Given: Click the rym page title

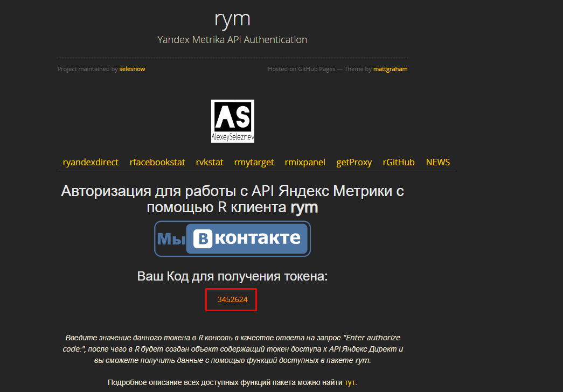Looking at the screenshot, I should point(232,19).
